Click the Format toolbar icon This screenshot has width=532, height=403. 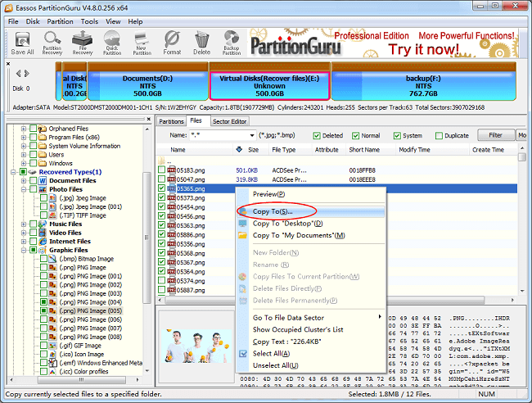point(172,43)
